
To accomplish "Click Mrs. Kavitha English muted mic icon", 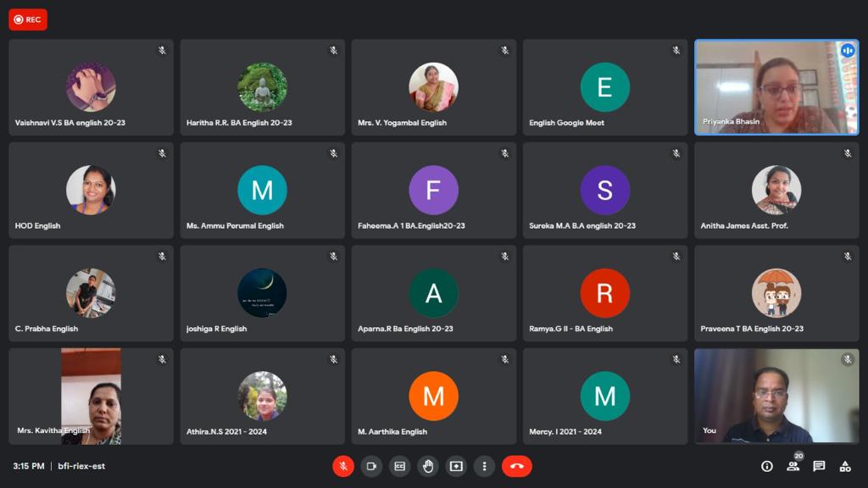I will click(x=162, y=359).
